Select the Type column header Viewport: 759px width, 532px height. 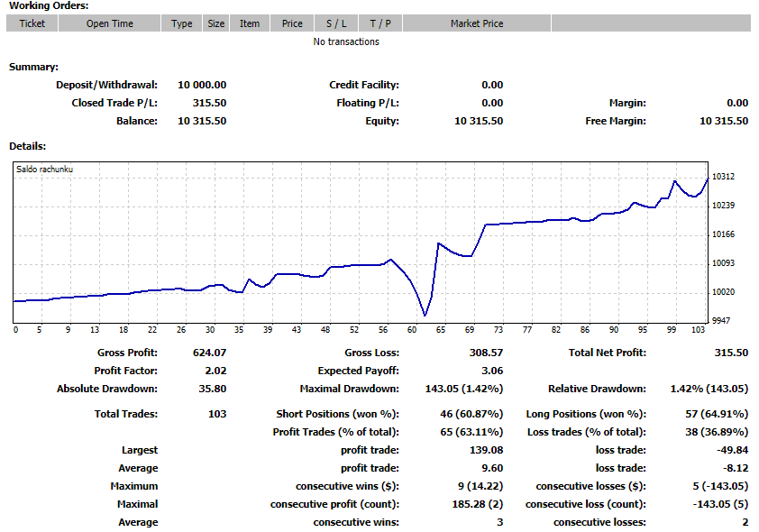(x=182, y=23)
